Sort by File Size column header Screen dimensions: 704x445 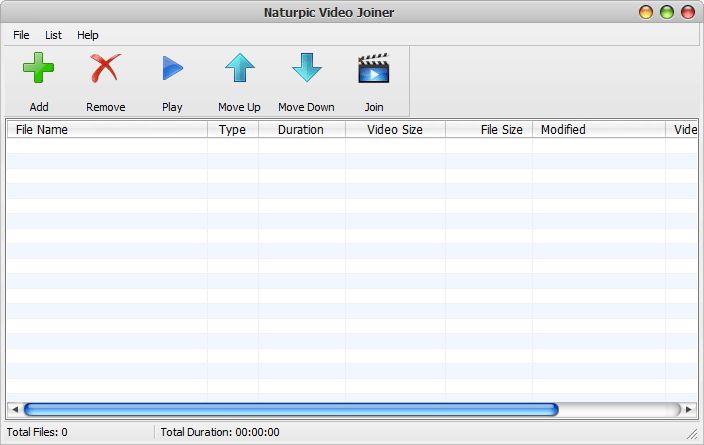(489, 130)
